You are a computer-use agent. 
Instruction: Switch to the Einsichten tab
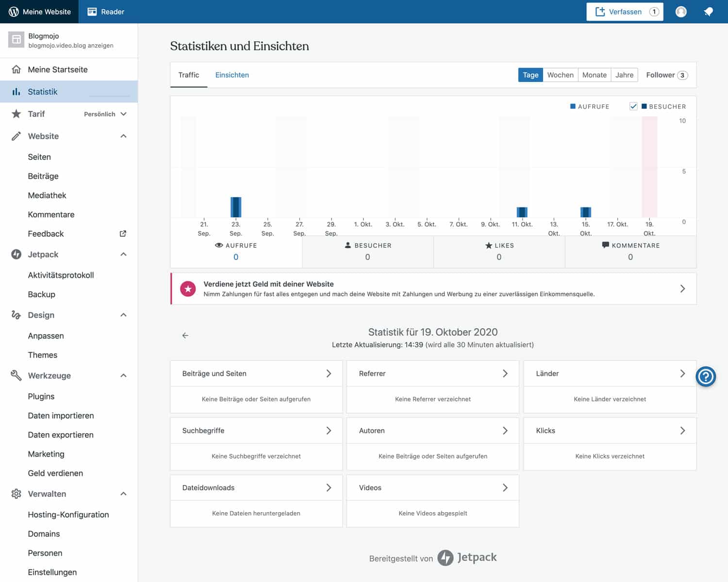click(x=232, y=75)
